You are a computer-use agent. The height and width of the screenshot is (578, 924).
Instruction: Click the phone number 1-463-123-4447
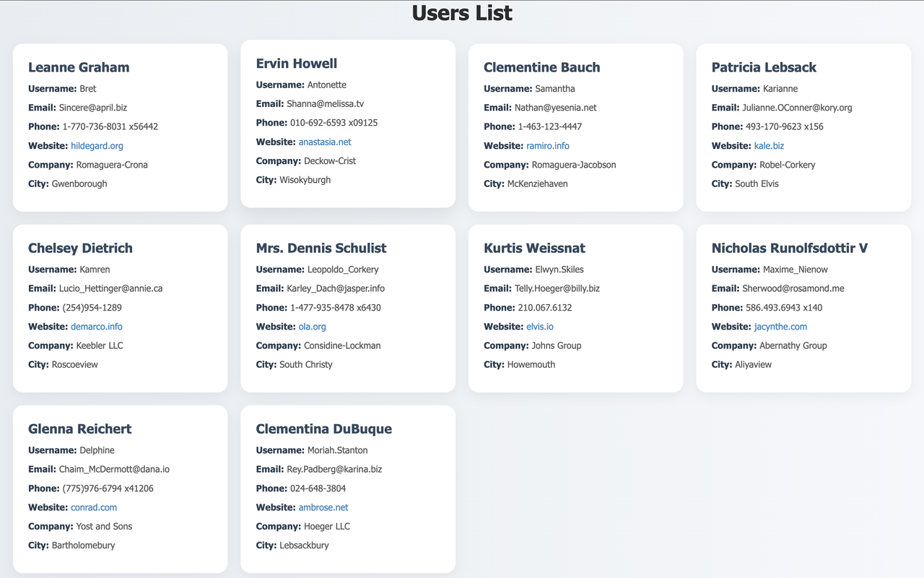(x=550, y=126)
